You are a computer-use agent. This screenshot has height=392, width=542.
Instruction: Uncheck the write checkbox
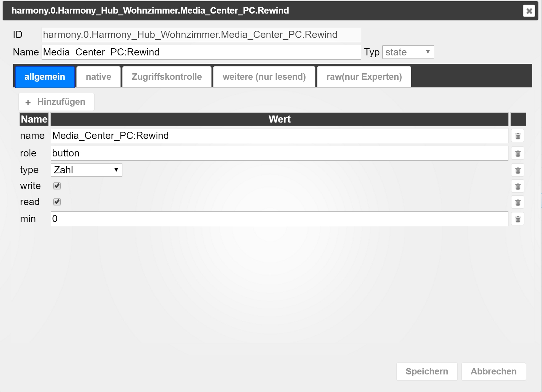pos(57,186)
